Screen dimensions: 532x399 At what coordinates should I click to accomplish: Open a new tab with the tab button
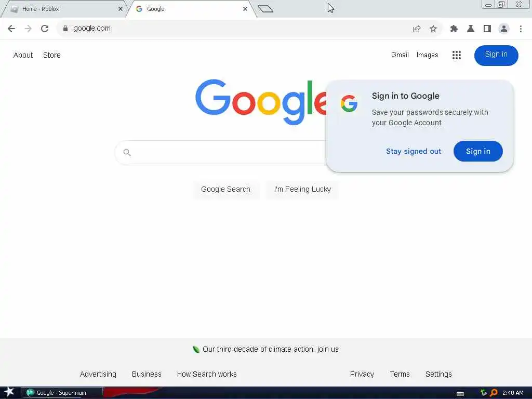265,9
